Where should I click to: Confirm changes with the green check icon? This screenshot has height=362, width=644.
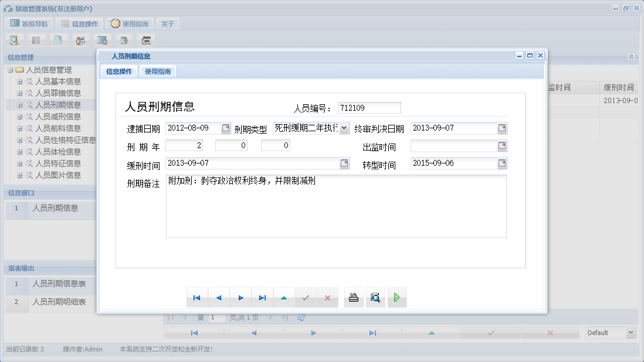tap(306, 297)
